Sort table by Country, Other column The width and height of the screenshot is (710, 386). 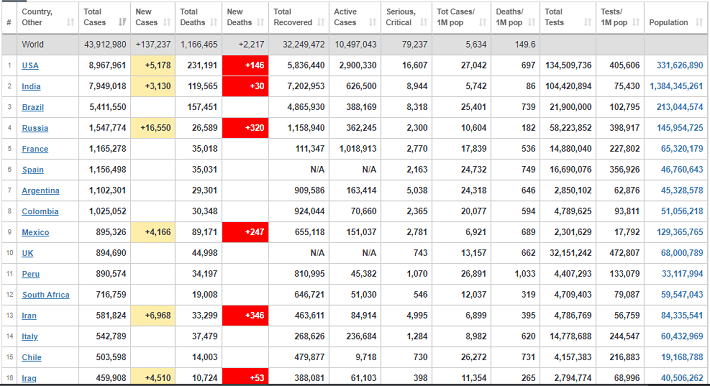coord(48,17)
